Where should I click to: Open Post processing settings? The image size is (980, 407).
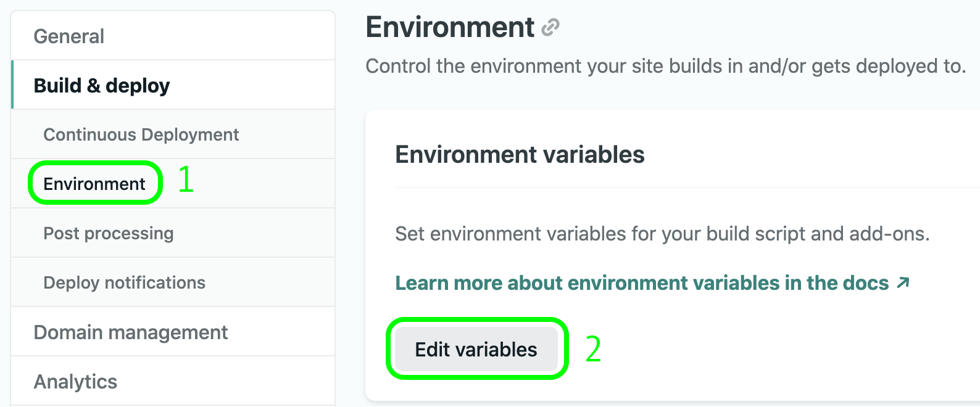(173, 233)
